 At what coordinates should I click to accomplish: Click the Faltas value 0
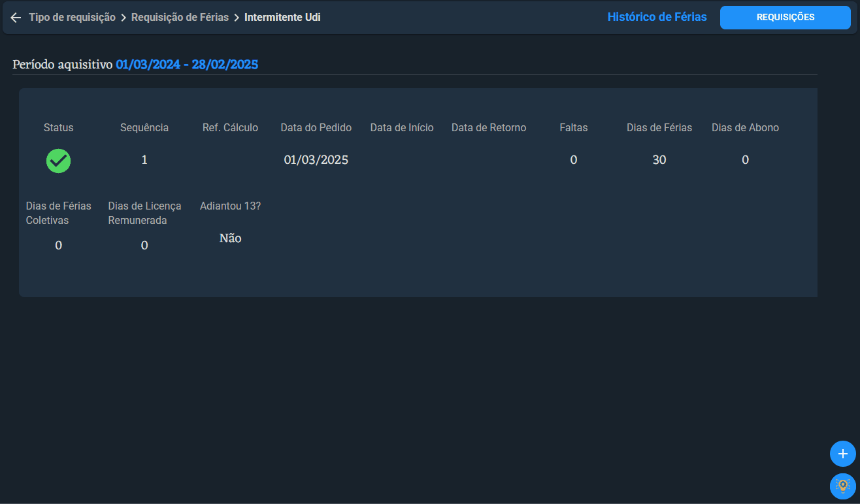574,160
